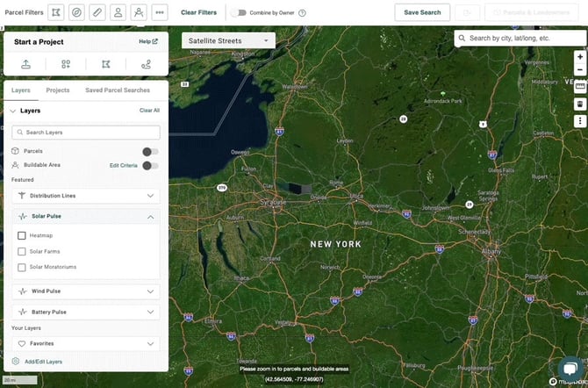
Task: Check the Heatmap checkbox
Action: [x=22, y=235]
